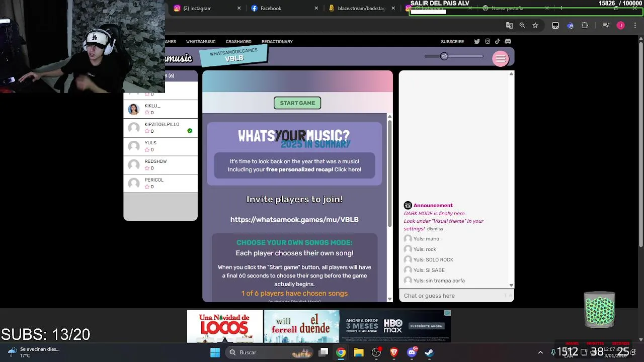The image size is (644, 362).
Task: Open the media controls icon in Chrome toolbar
Action: point(606,25)
